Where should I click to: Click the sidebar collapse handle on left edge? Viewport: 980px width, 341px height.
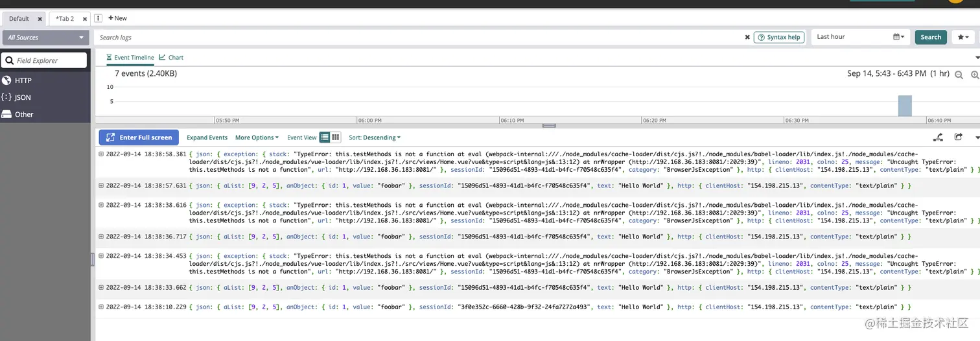[93, 259]
